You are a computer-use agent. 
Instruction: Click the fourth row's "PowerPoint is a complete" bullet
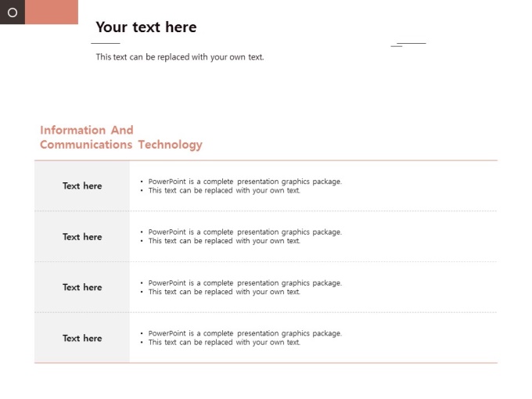[245, 333]
